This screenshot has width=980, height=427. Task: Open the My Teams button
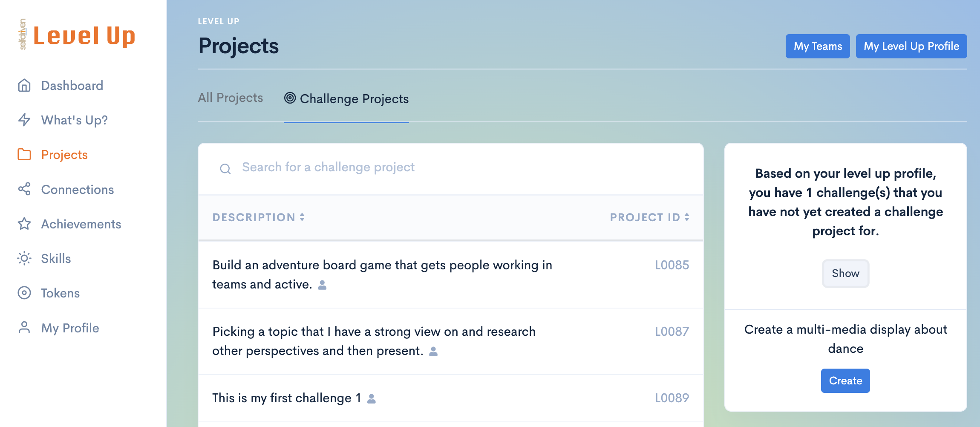pos(817,46)
